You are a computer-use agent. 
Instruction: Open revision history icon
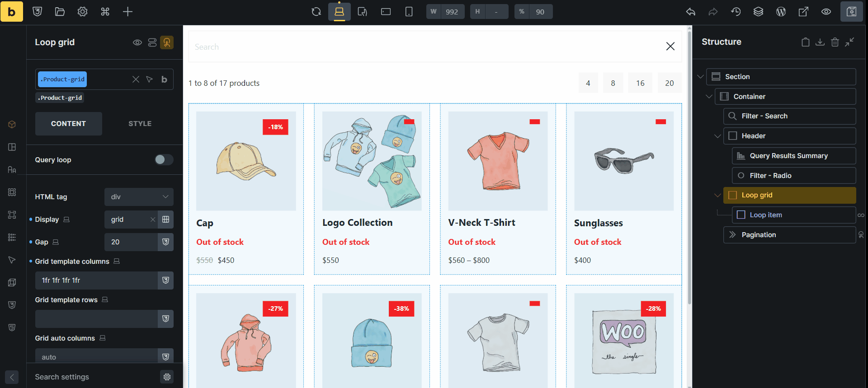[x=736, y=12]
